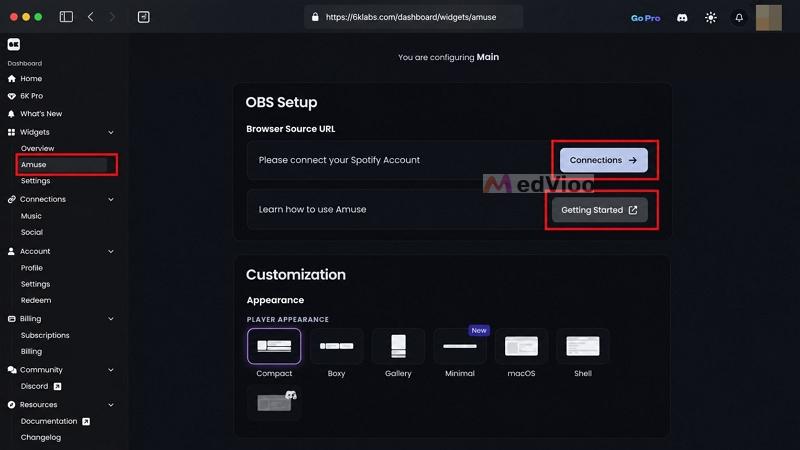
Task: Open Subscriptions under Billing
Action: [45, 335]
